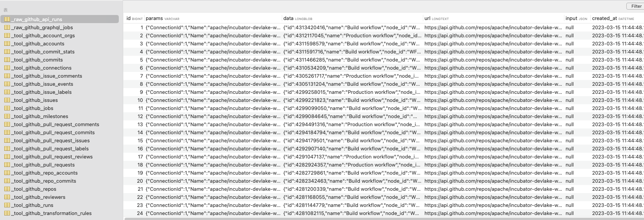Sort by the params column header
Viewport: 644px width, 220px height.
coord(162,18)
